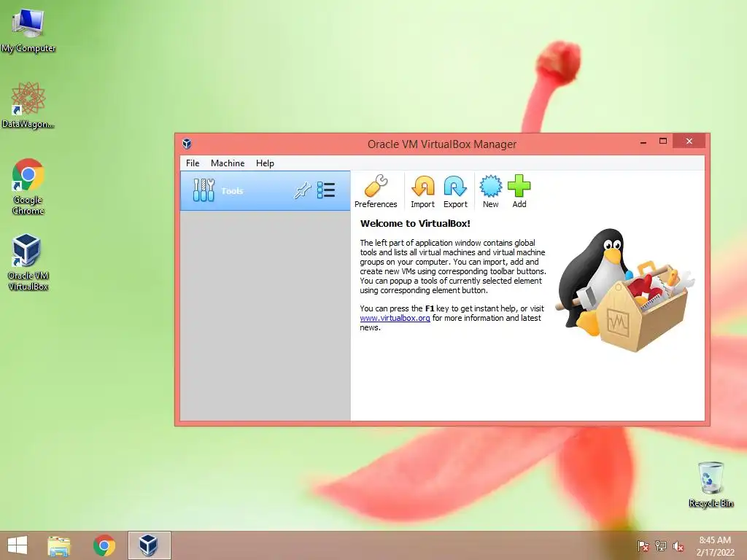Click the penguin toolbox illustration

click(x=625, y=290)
